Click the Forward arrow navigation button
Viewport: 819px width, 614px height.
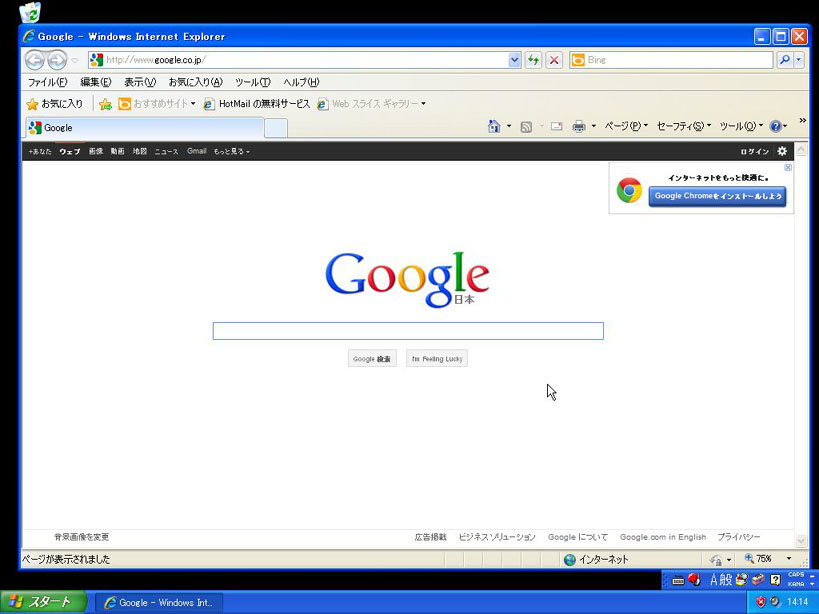pyautogui.click(x=57, y=60)
